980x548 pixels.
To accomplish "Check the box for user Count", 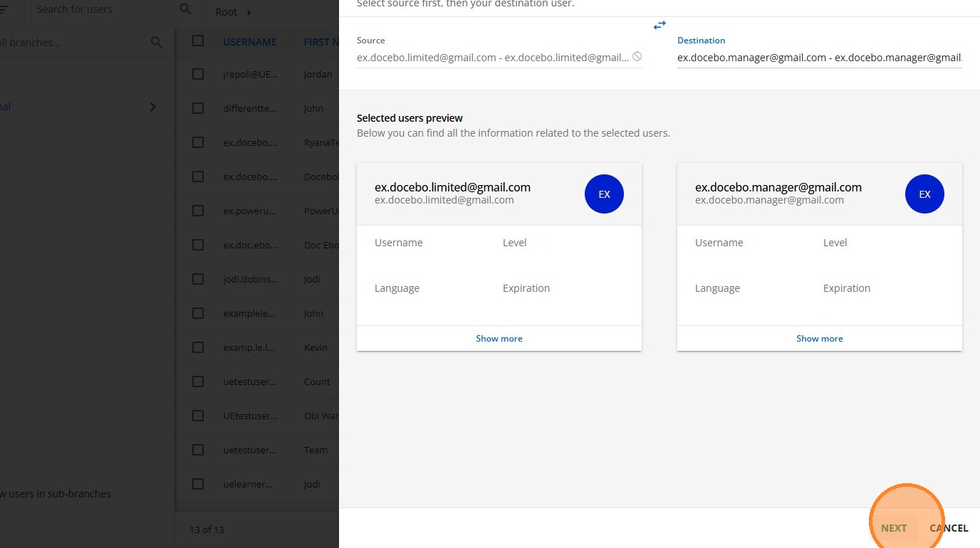I will click(198, 381).
